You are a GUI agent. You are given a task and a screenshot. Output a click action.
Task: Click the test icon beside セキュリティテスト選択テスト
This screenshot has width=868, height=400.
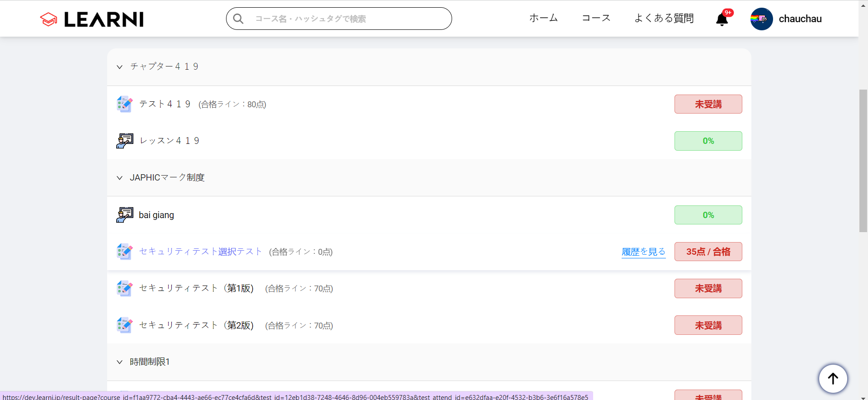125,252
